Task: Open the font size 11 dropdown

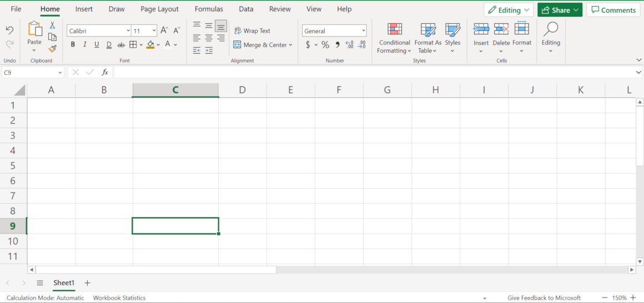Action: [154, 31]
